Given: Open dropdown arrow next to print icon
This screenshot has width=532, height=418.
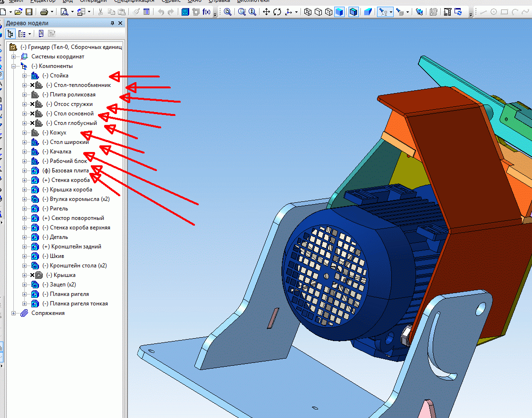Looking at the screenshot, I should tap(52, 12).
